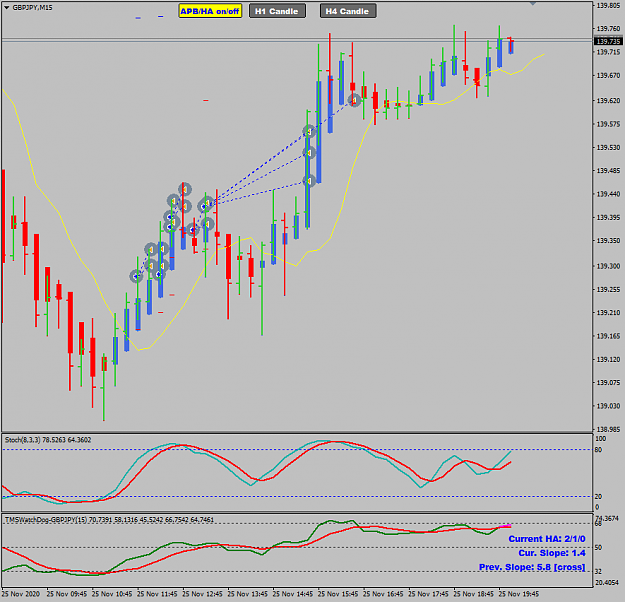Click the 25 Nov 15:45 time label

click(338, 594)
